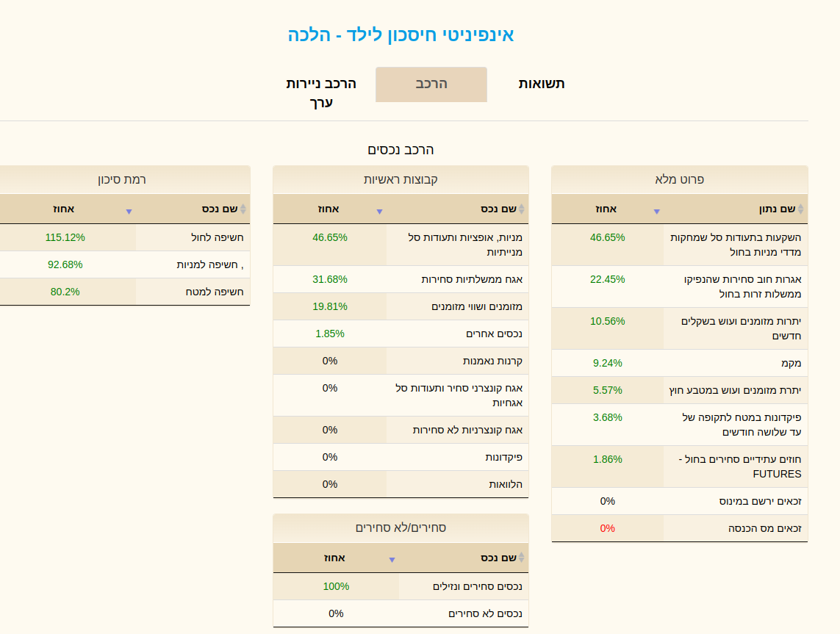840x634 pixels.
Task: Click the סחירים/לא סחירים panel title
Action: pos(401,527)
